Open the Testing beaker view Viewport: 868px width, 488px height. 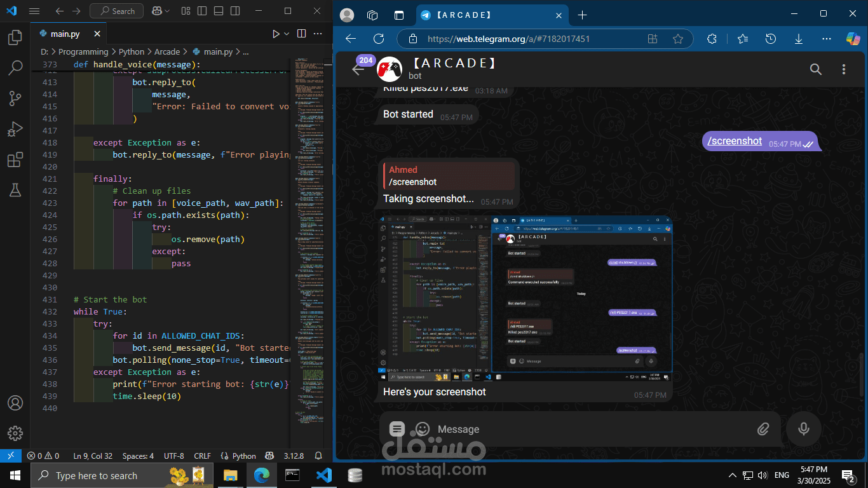tap(15, 189)
